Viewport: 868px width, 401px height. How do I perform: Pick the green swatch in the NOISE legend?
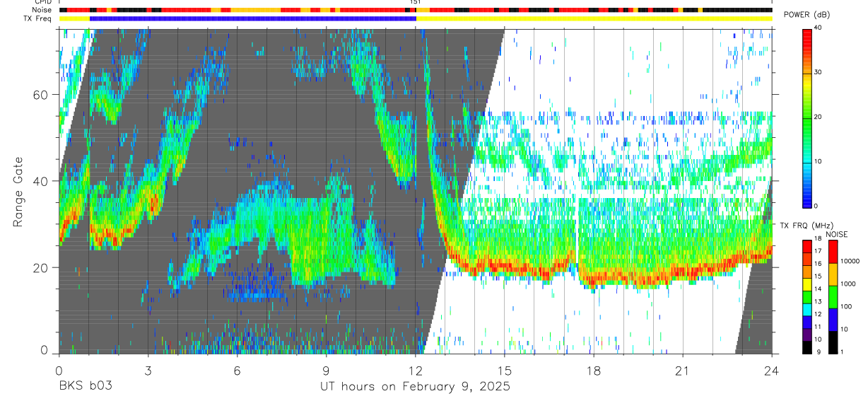[x=832, y=297]
